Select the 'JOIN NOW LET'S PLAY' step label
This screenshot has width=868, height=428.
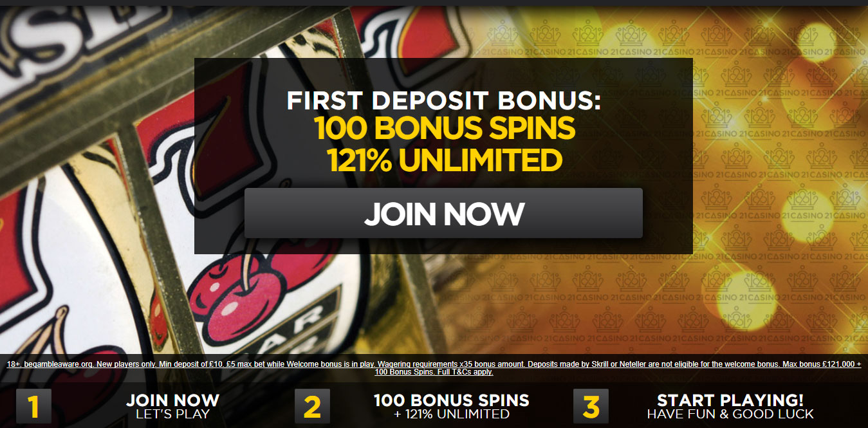(172, 406)
